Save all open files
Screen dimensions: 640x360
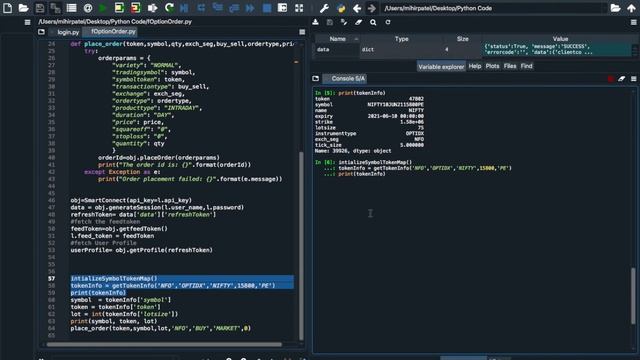tap(55, 8)
